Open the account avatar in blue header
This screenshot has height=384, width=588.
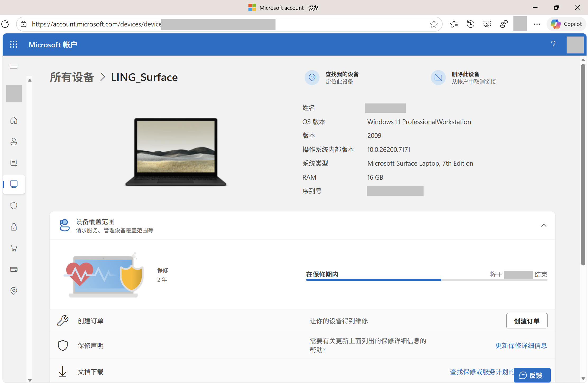pyautogui.click(x=575, y=45)
